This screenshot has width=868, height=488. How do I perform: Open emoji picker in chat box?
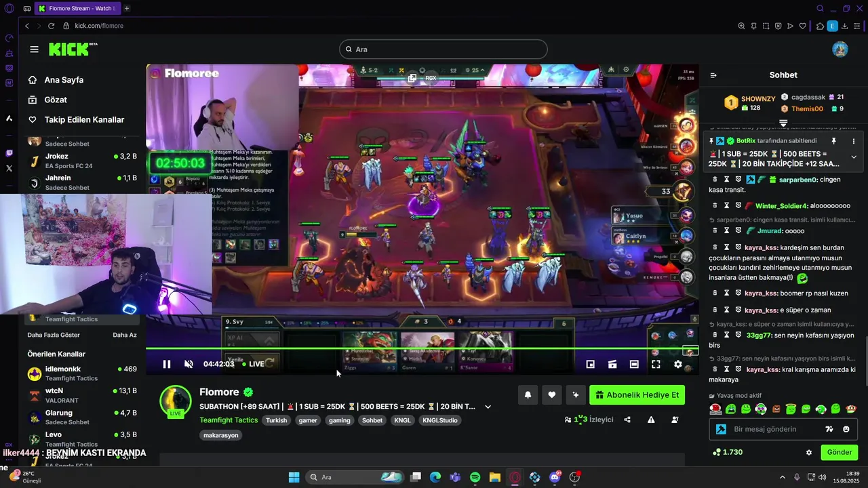pos(846,429)
